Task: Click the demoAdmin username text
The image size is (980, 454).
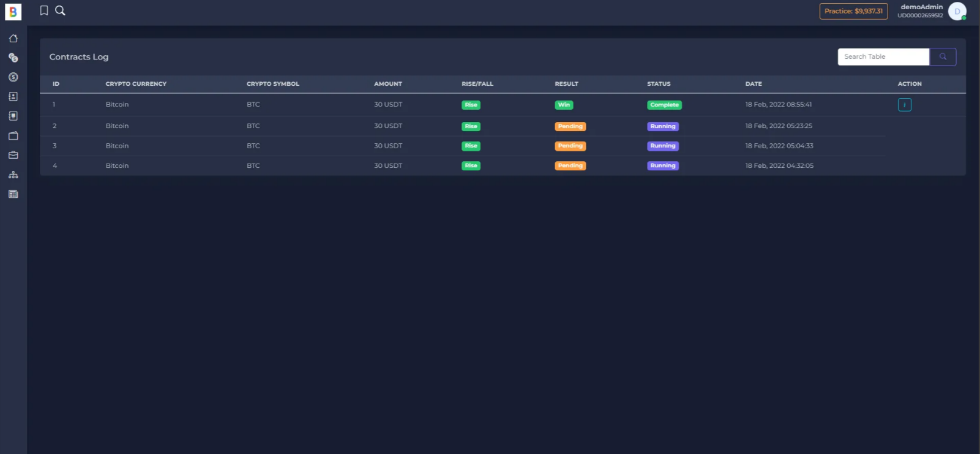Action: tap(921, 7)
